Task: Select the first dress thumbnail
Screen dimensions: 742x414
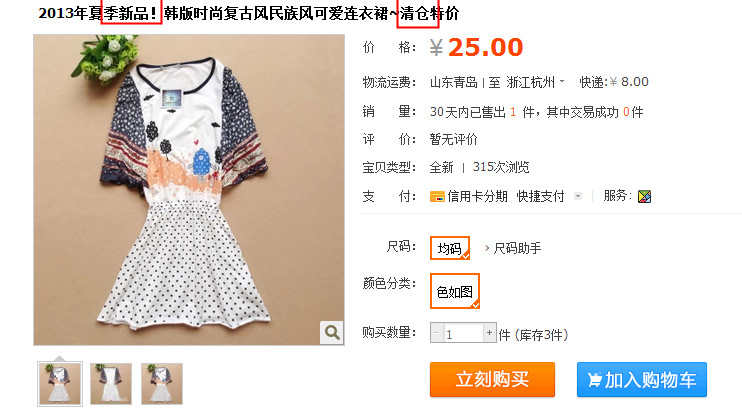Action: coord(60,384)
